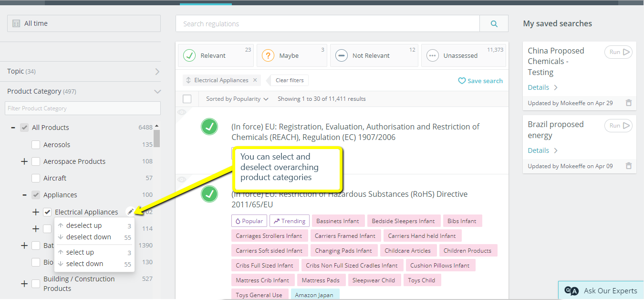Select the Maybe question mark status icon
The width and height of the screenshot is (644, 300).
267,55
